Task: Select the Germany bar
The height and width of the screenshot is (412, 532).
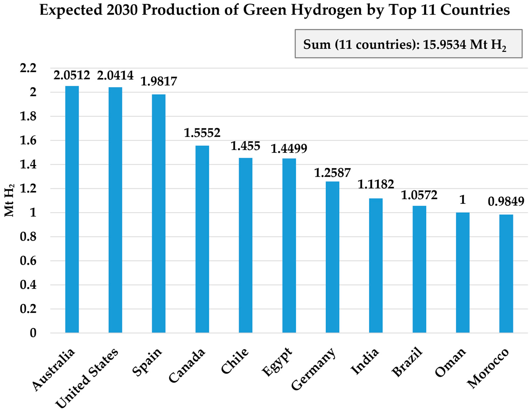Action: click(332, 257)
